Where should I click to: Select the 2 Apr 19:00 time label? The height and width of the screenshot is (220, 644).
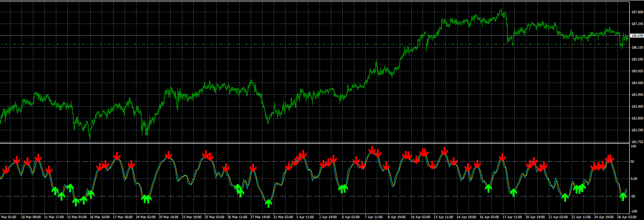pos(328,217)
